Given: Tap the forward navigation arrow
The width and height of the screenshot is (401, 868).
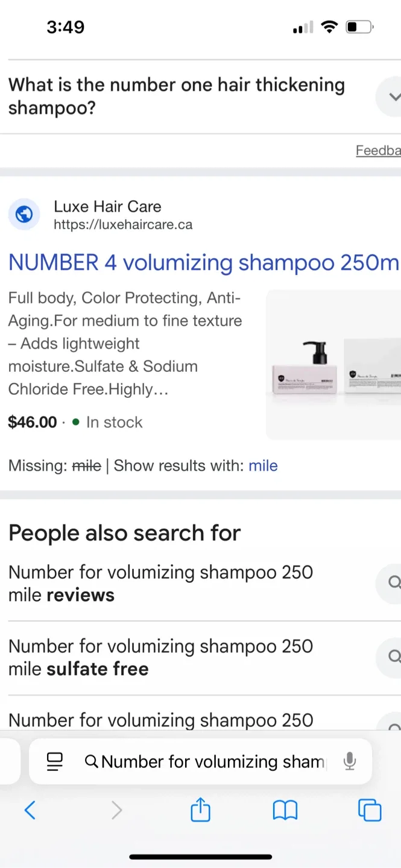Looking at the screenshot, I should [x=116, y=810].
